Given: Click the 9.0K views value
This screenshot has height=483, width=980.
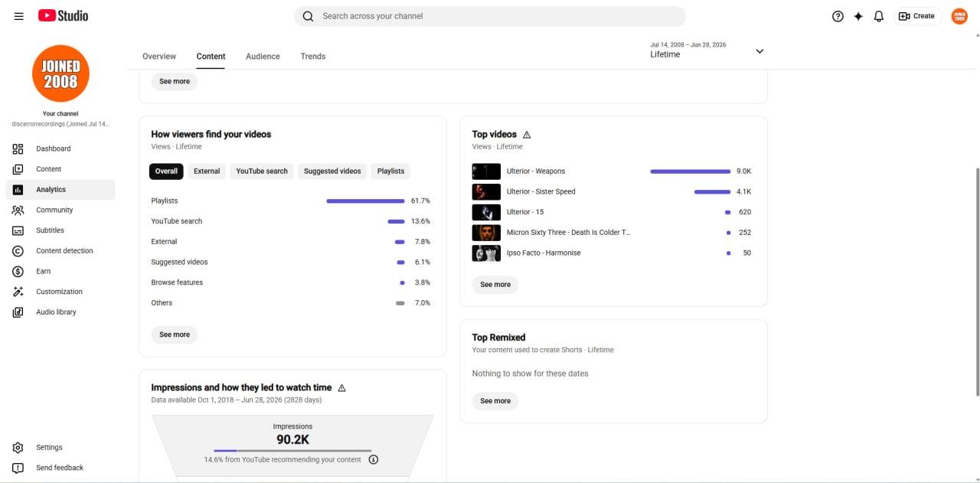Looking at the screenshot, I should tap(744, 171).
